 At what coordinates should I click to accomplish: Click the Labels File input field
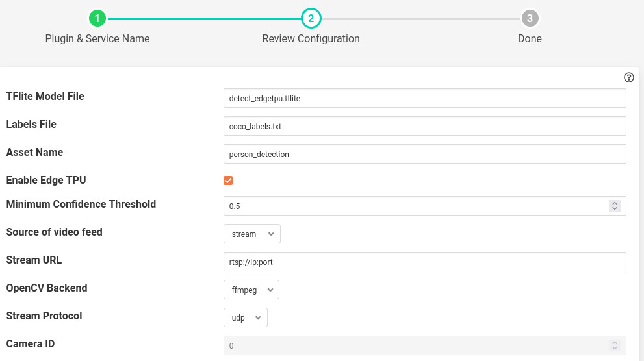point(424,126)
